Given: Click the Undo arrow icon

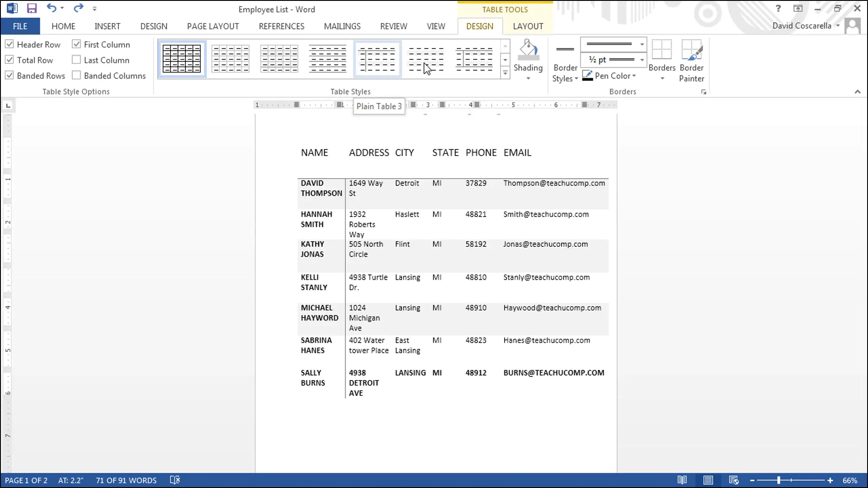Looking at the screenshot, I should point(51,8).
